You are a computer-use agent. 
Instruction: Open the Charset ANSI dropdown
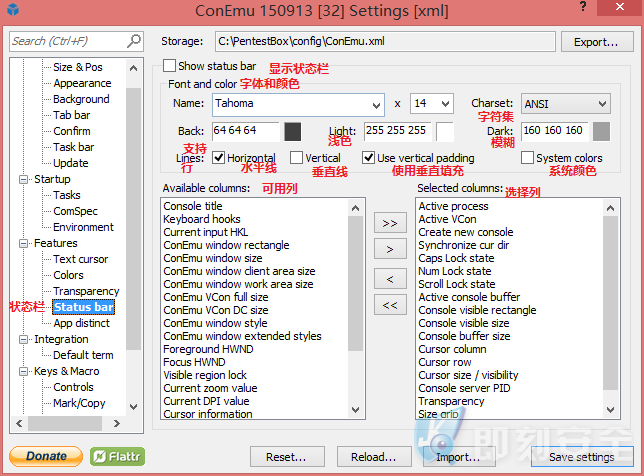(602, 104)
